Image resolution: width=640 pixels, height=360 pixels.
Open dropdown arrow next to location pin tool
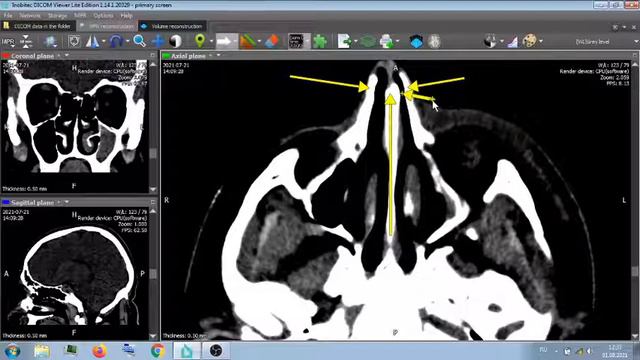pyautogui.click(x=211, y=42)
